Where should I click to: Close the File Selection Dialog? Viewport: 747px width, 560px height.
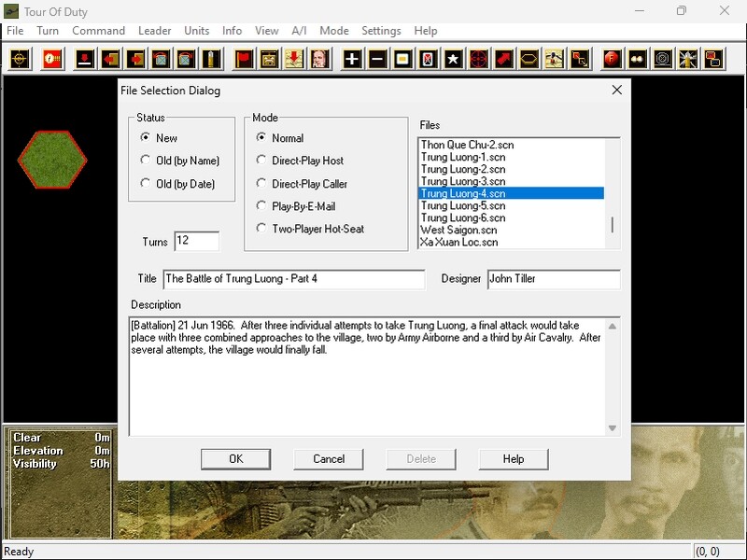(x=617, y=90)
